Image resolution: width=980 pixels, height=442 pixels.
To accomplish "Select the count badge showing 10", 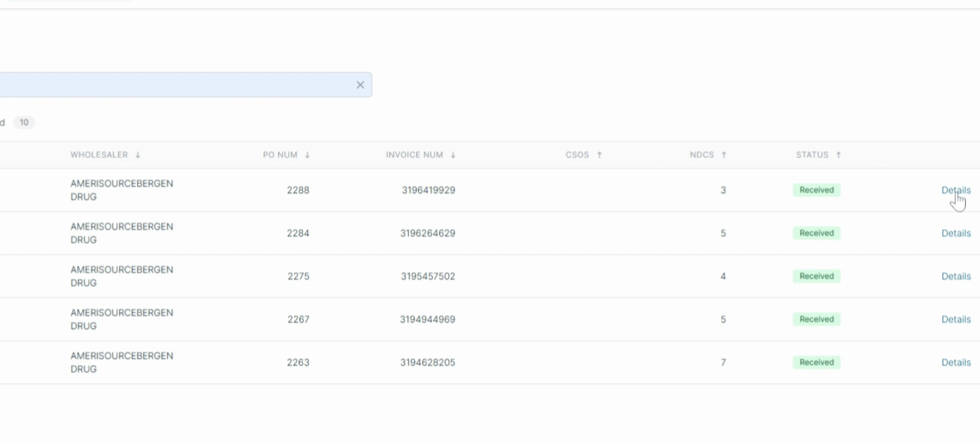I will (24, 122).
